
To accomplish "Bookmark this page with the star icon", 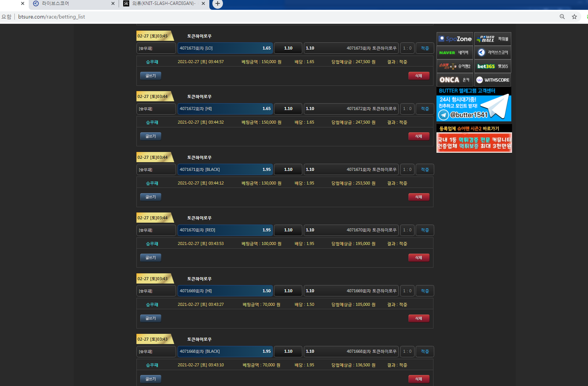I will pyautogui.click(x=574, y=17).
